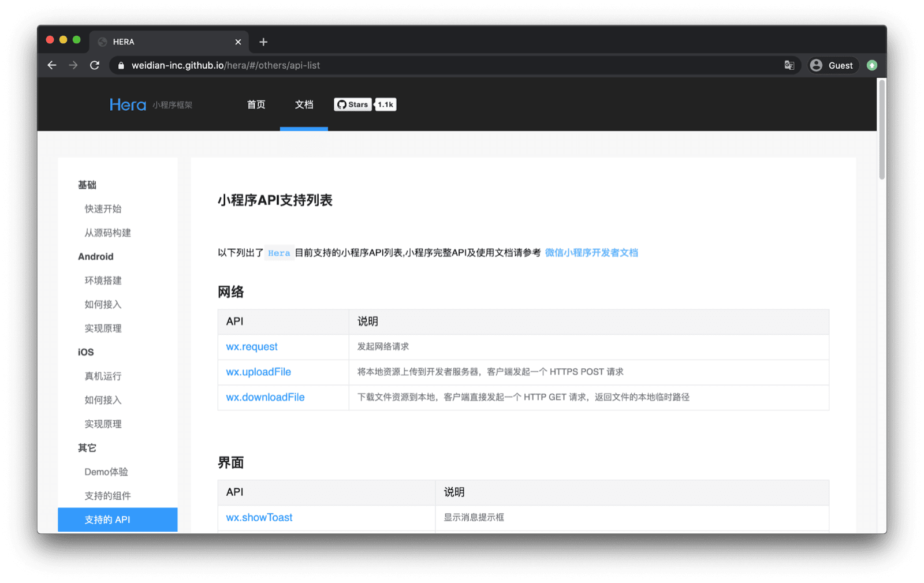Click the Hera logo in the navbar

pos(127,104)
